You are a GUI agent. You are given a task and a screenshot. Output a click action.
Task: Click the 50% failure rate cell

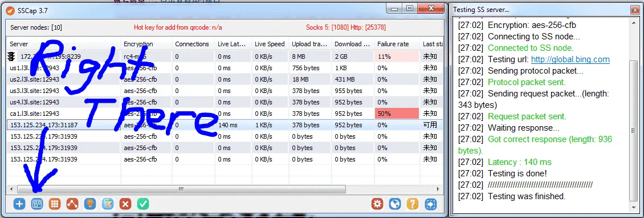point(397,114)
